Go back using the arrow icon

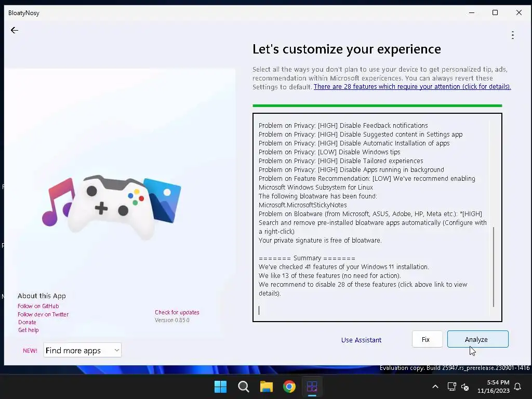pyautogui.click(x=14, y=30)
